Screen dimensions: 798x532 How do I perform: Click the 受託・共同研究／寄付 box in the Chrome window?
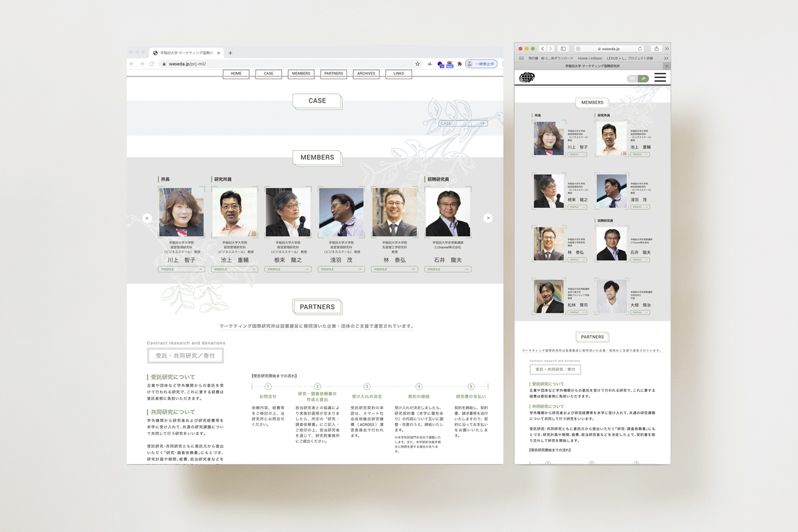coord(185,356)
